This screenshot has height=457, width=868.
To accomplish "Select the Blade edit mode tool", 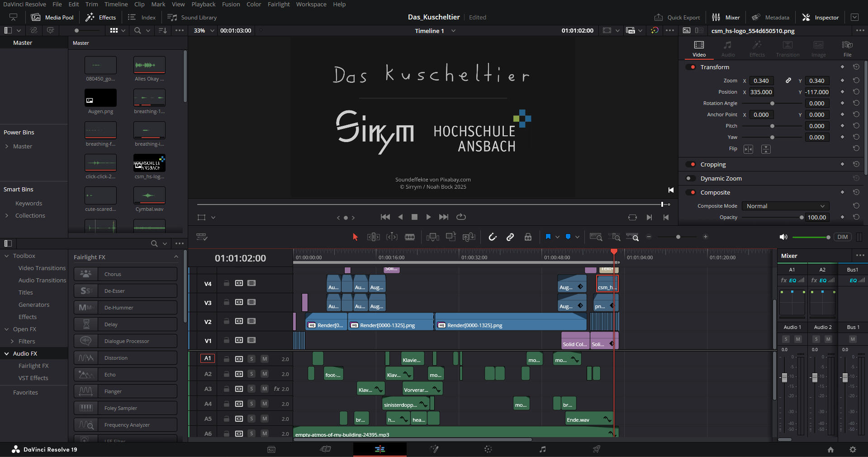I will [x=410, y=237].
